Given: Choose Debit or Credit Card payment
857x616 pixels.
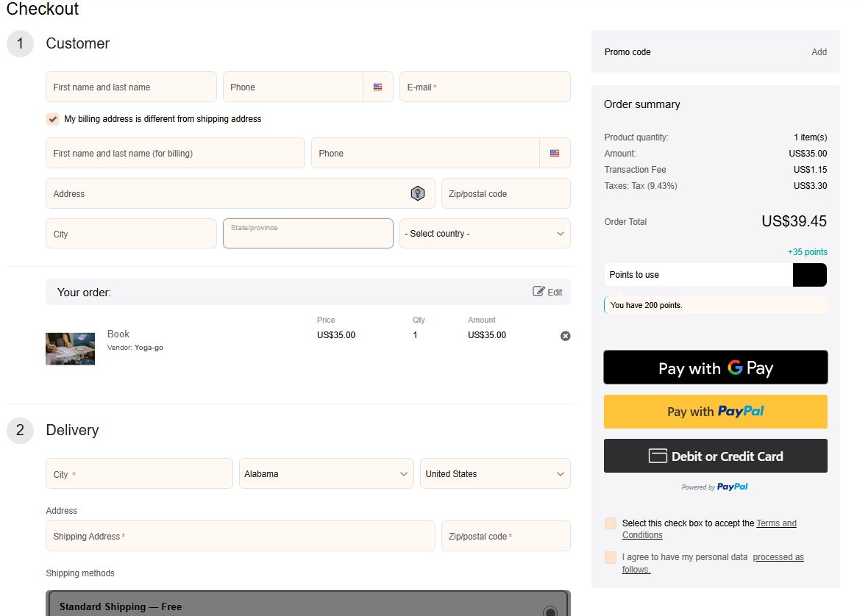Looking at the screenshot, I should click(715, 456).
